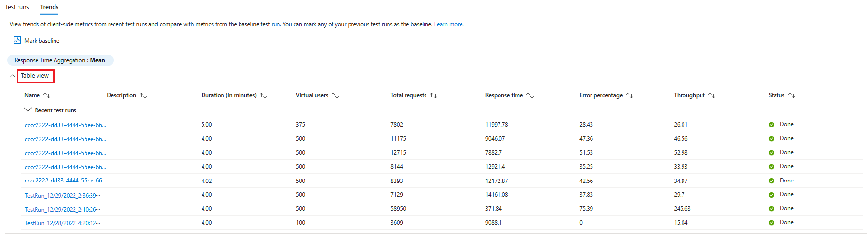Collapse the Table view section chevron
This screenshot has width=868, height=236.
pyautogui.click(x=12, y=76)
